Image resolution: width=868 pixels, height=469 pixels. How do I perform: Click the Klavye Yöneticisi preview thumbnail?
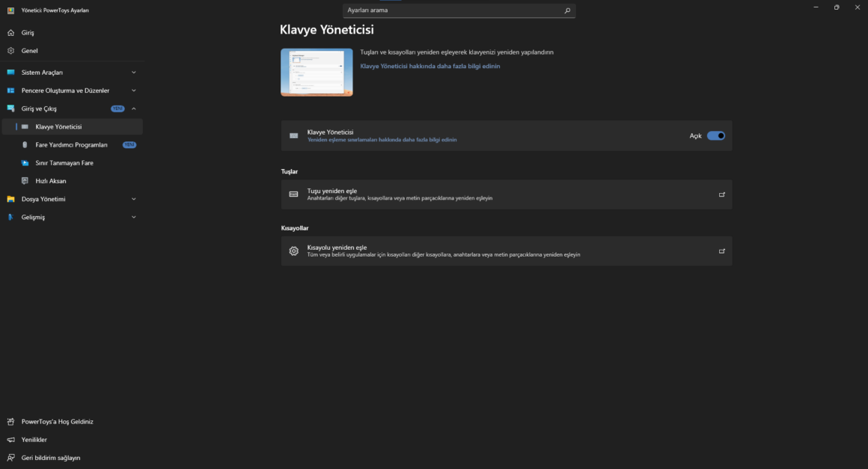pyautogui.click(x=317, y=73)
